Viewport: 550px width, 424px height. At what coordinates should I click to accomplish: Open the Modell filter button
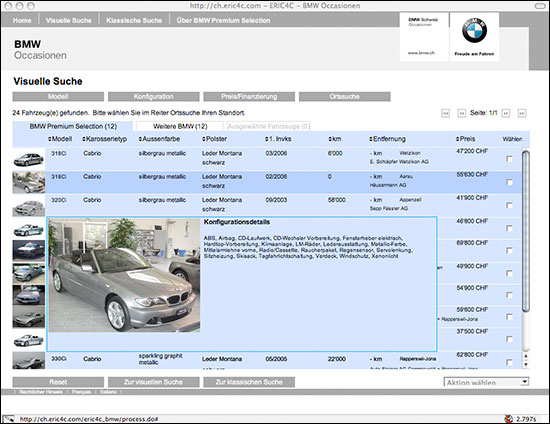58,96
